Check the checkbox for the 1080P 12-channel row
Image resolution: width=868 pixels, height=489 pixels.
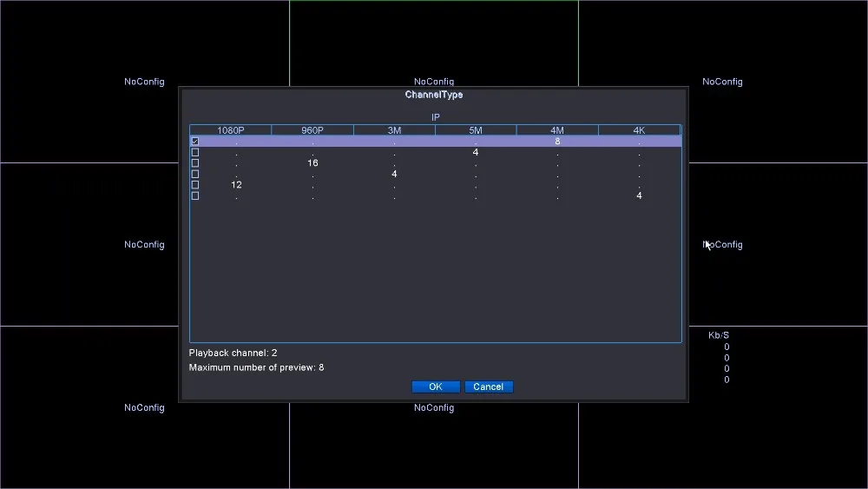point(194,184)
